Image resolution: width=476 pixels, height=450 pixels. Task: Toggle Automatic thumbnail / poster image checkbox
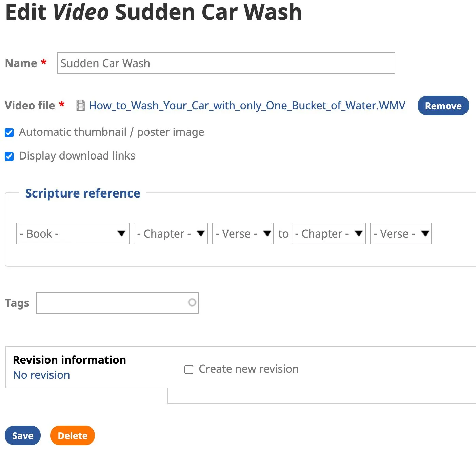tap(9, 133)
